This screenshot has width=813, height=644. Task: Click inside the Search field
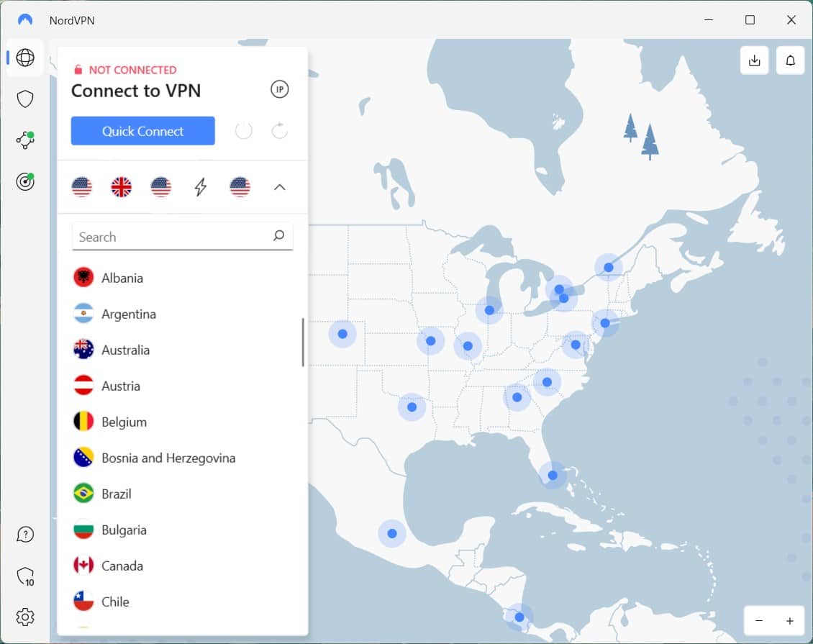click(183, 237)
